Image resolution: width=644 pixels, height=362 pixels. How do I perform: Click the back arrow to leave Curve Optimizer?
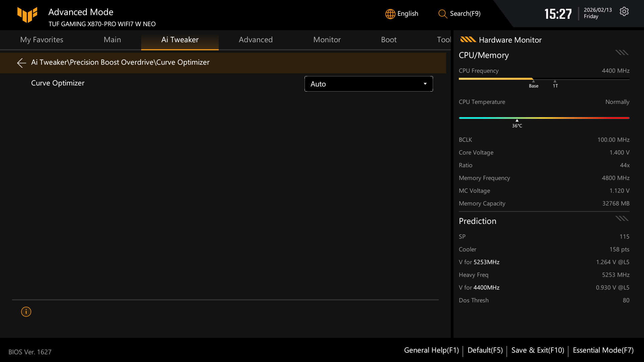(x=21, y=63)
